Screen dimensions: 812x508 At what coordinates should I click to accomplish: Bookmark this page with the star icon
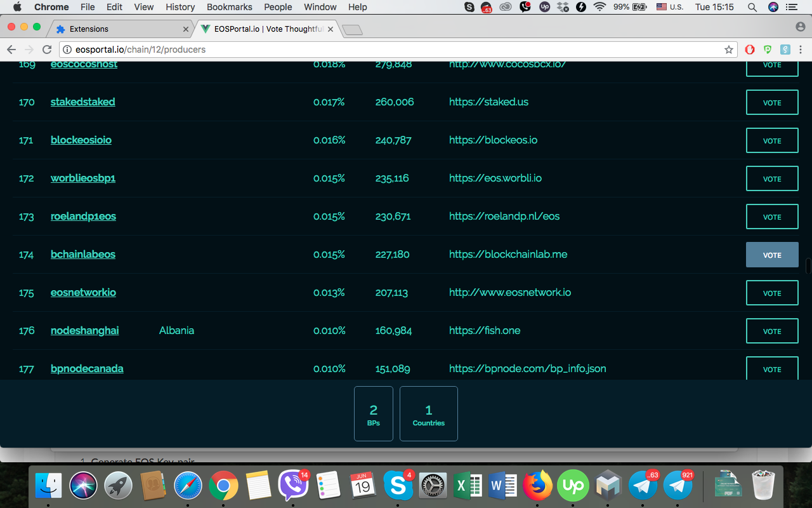coord(729,50)
